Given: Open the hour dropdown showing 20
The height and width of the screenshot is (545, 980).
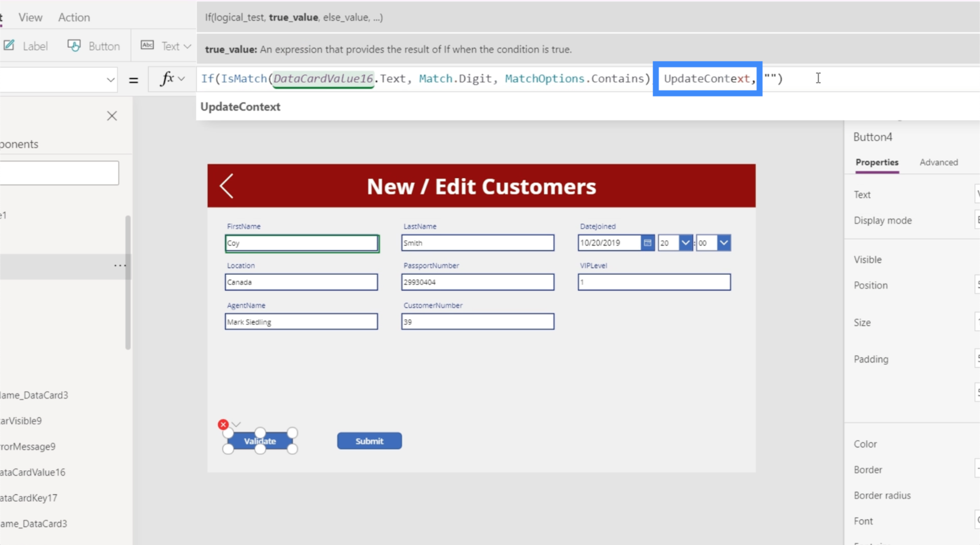Looking at the screenshot, I should pyautogui.click(x=685, y=243).
